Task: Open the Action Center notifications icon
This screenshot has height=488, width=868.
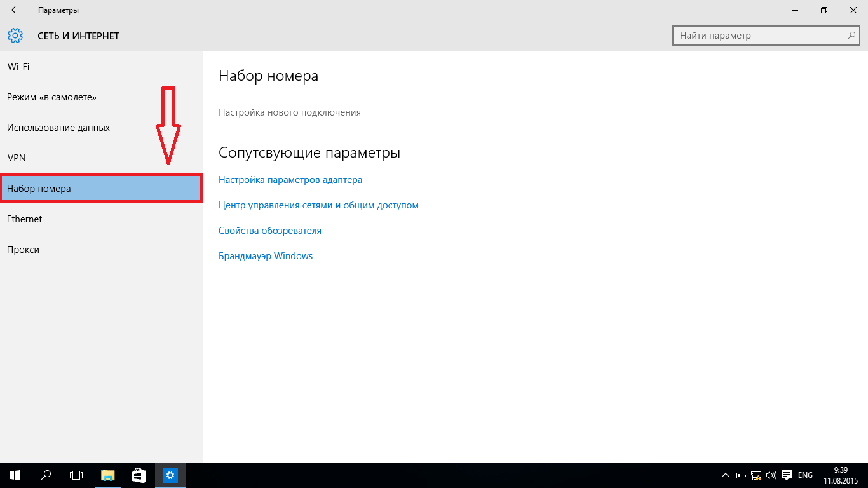Action: coord(787,475)
